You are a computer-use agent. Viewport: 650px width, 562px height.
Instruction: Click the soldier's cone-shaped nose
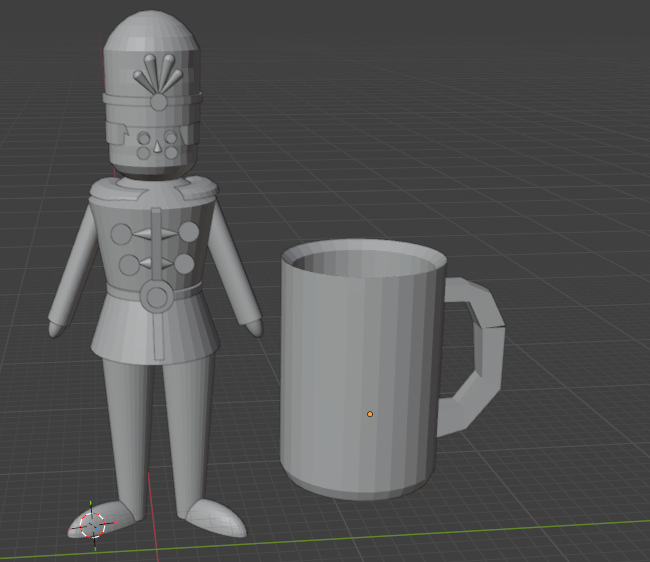[158, 146]
